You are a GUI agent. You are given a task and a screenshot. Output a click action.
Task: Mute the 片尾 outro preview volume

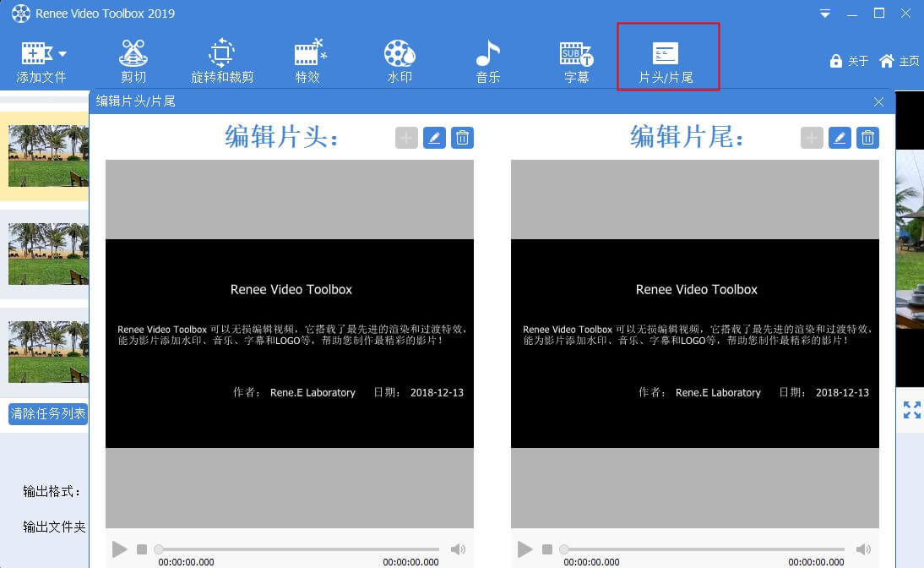[863, 549]
